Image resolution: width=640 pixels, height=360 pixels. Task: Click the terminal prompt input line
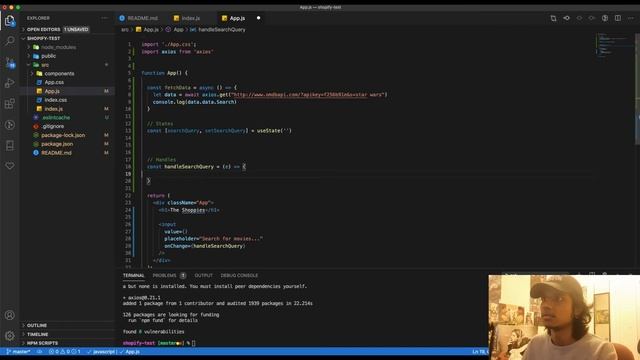[159, 343]
